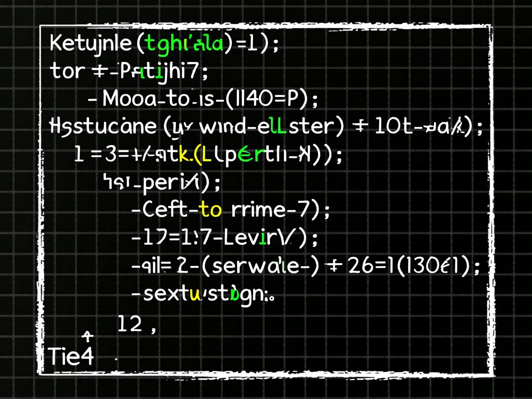Click the "Tie4" label in bottom-left corner

point(71,357)
